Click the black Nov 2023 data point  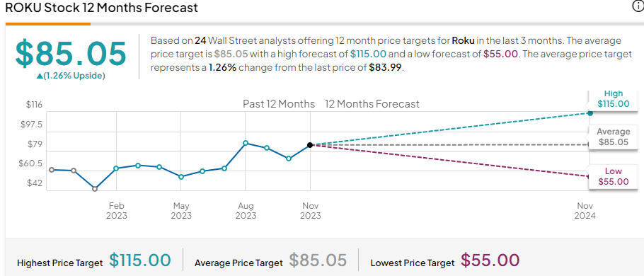tap(310, 145)
